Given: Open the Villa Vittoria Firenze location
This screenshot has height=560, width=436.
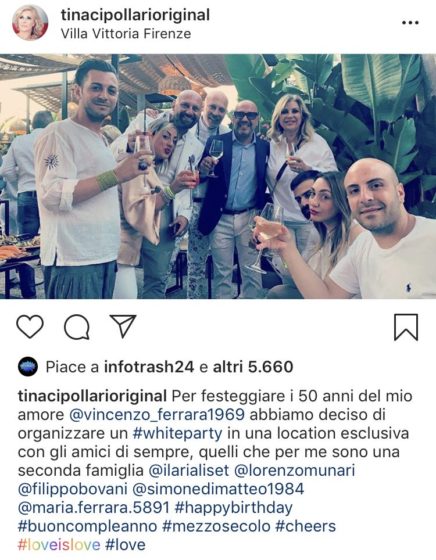Looking at the screenshot, I should point(126,34).
